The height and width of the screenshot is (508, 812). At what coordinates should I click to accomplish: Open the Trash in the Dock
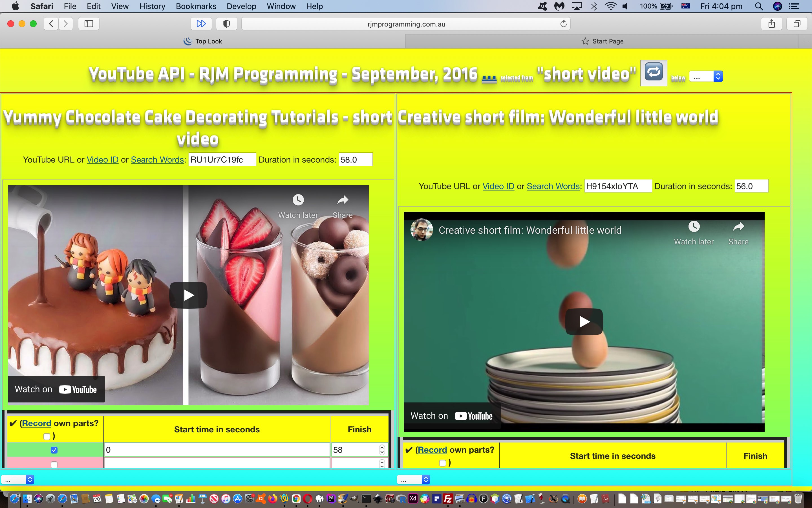(798, 499)
